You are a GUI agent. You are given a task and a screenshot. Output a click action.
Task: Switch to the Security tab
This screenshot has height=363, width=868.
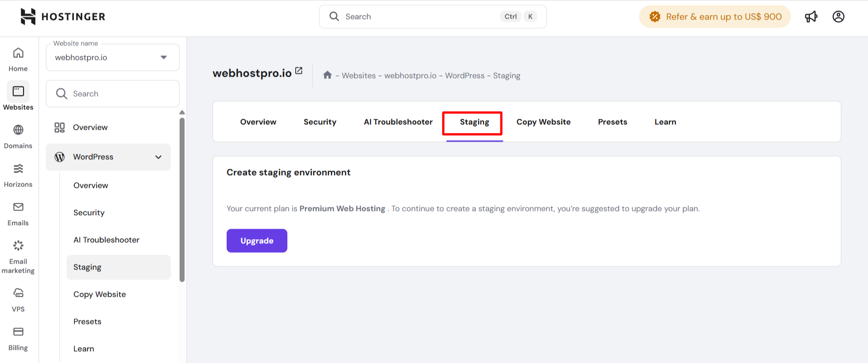tap(320, 122)
